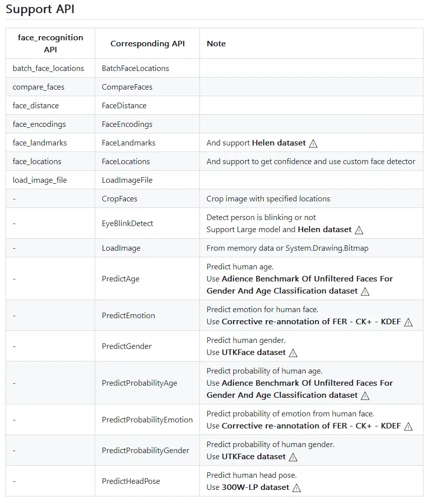Click warning icon in PredictEmotion row
Screen dimensions: 432x504
click(x=408, y=322)
